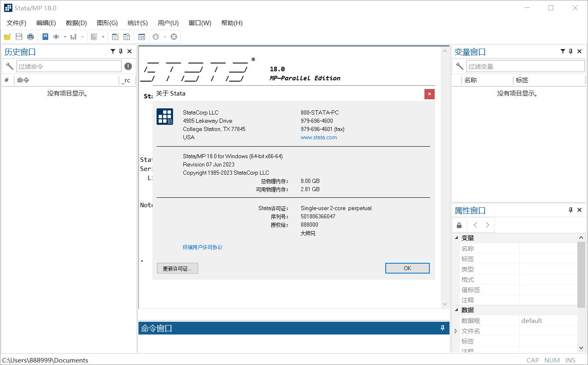
Task: Toggle the lock icon in 属性窗口
Action: tap(459, 225)
